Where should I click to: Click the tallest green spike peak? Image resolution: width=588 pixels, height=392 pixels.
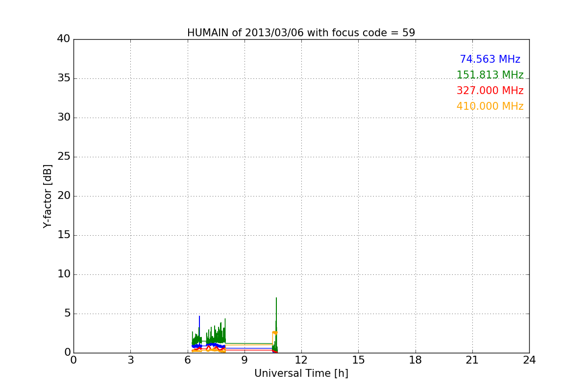[x=276, y=298]
